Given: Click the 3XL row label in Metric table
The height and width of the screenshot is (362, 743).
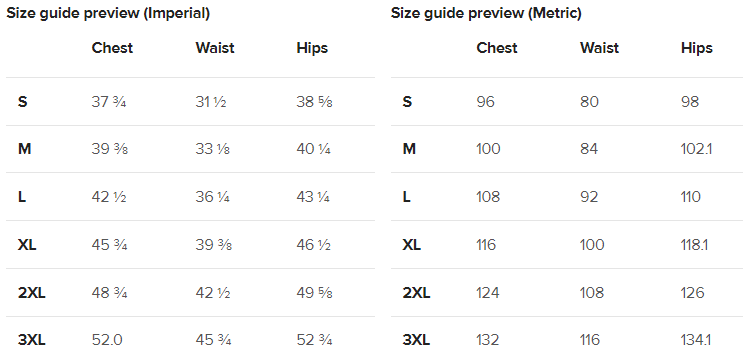Looking at the screenshot, I should coord(417,340).
